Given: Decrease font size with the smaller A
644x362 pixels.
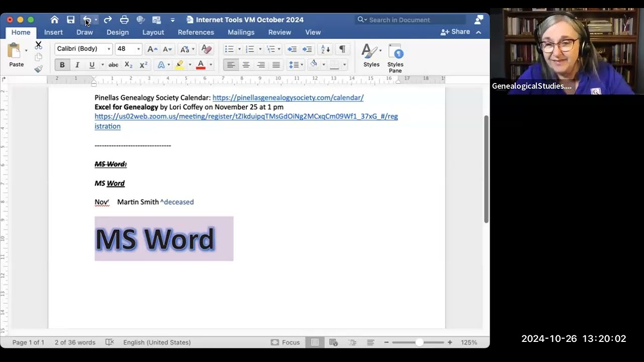Looking at the screenshot, I should click(x=168, y=49).
